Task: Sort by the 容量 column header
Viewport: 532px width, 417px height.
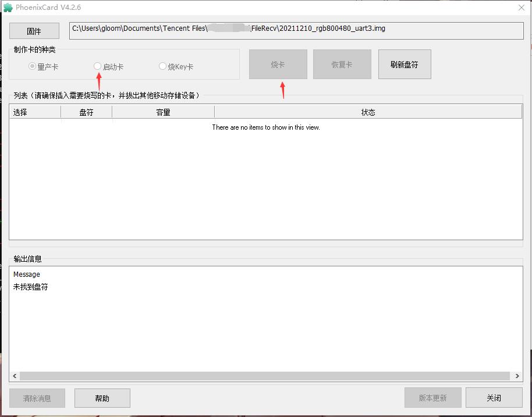Action: click(163, 112)
